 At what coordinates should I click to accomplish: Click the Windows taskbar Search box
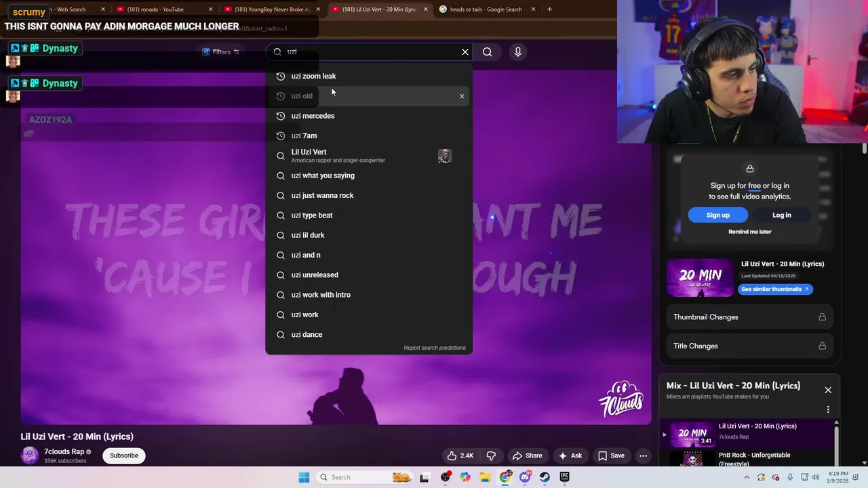tap(364, 477)
